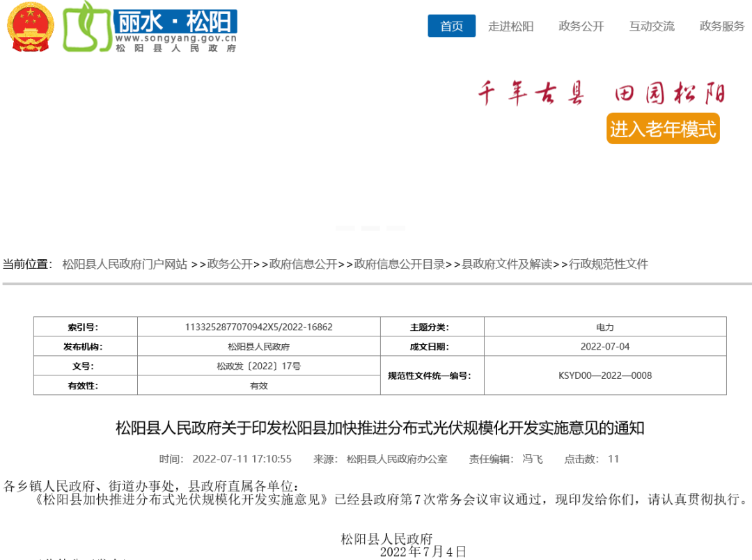This screenshot has height=560, width=752.
Task: Navigate to 县政府文件及解读 breadcrumb
Action: (x=507, y=264)
